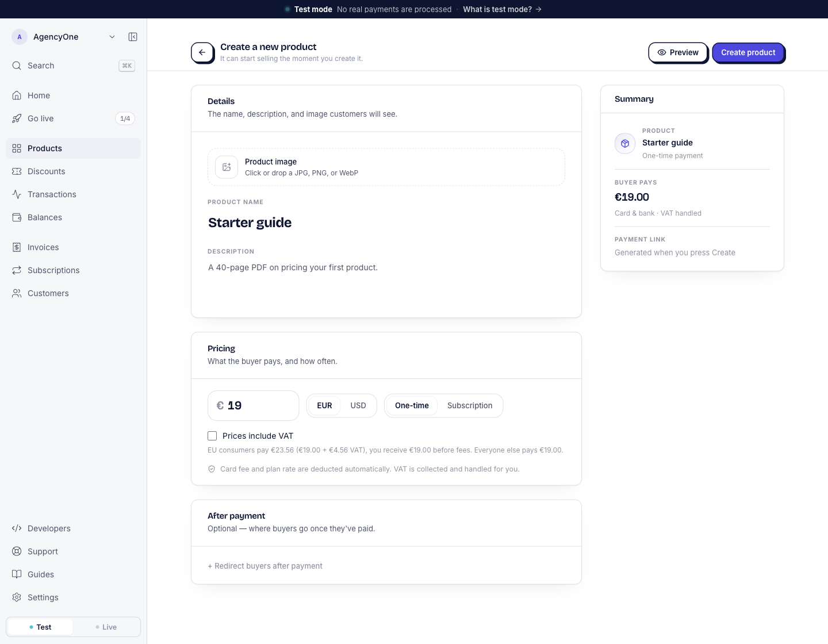Expand Redirect buyers after payment
This screenshot has height=644, width=828.
(x=265, y=566)
